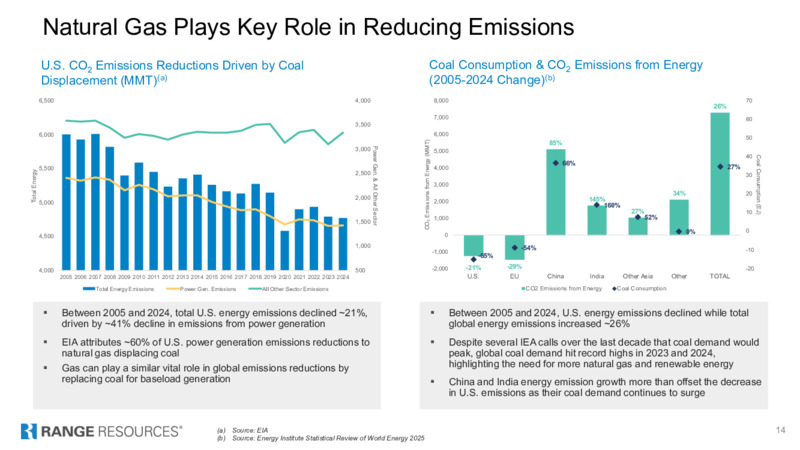Click the '6,500' value on left Total Energy axis
800x450 pixels.
tap(46, 101)
